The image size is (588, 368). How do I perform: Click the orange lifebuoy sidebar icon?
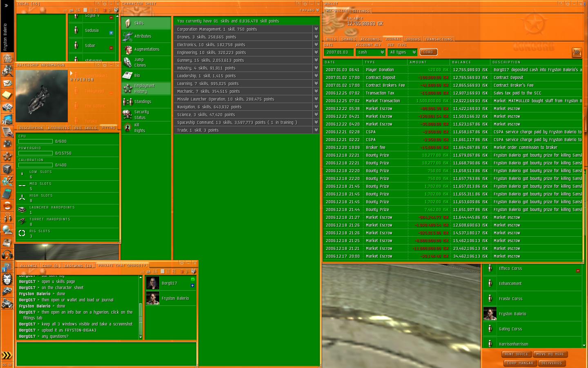click(x=7, y=206)
